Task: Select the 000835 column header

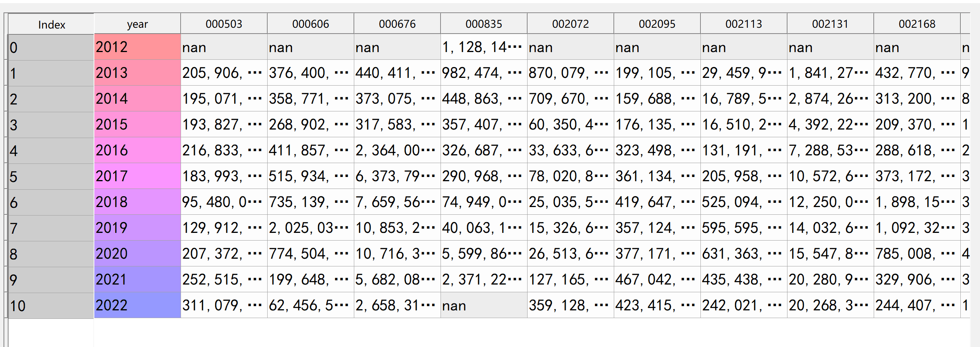Action: pyautogui.click(x=484, y=24)
